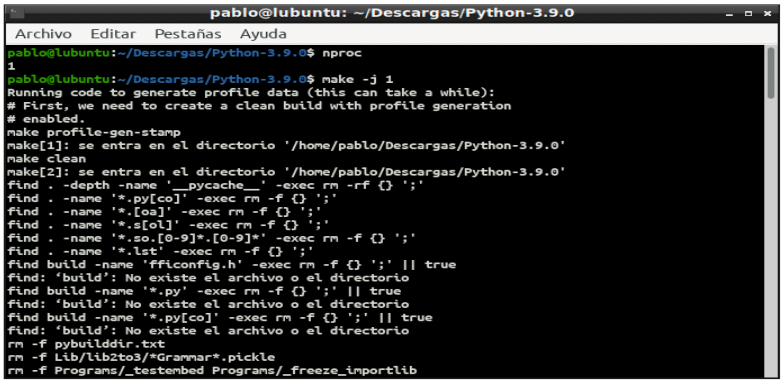Image resolution: width=784 pixels, height=383 pixels.
Task: Close the terminal window
Action: 768,14
